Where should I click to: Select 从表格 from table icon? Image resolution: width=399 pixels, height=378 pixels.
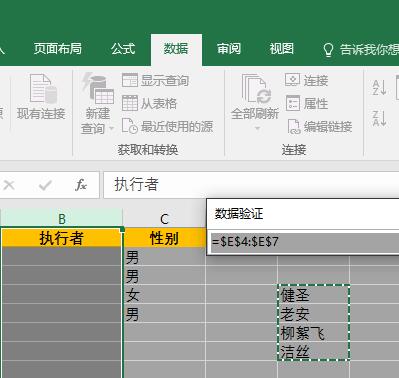130,103
